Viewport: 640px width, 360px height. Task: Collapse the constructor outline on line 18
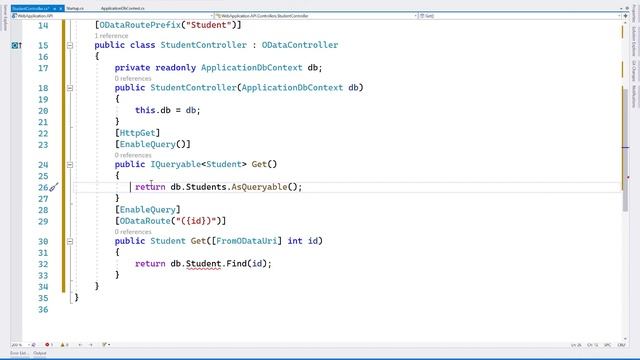70,88
